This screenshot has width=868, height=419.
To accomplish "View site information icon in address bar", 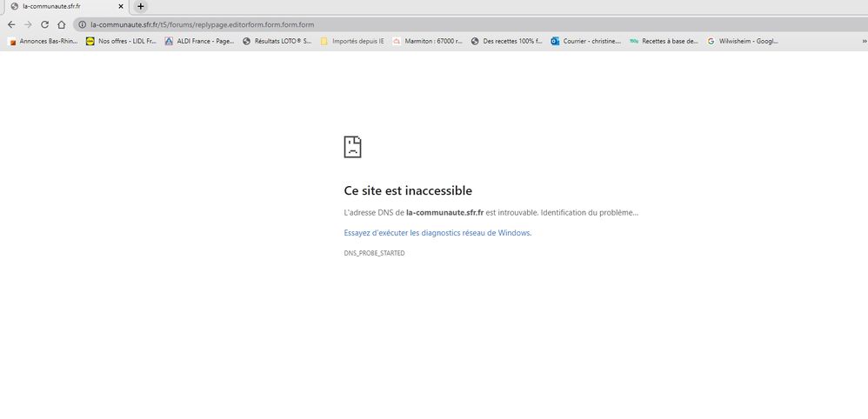I will tap(82, 24).
